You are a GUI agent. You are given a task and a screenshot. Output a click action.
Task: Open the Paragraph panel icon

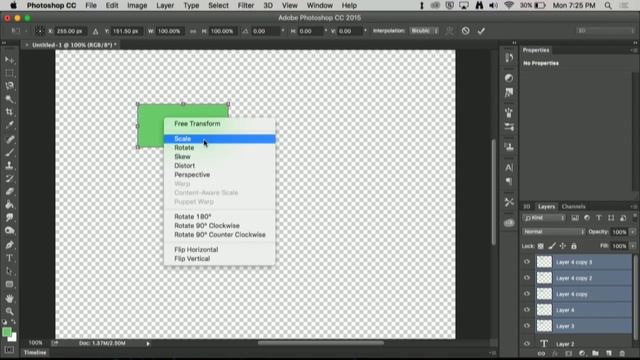[x=509, y=181]
